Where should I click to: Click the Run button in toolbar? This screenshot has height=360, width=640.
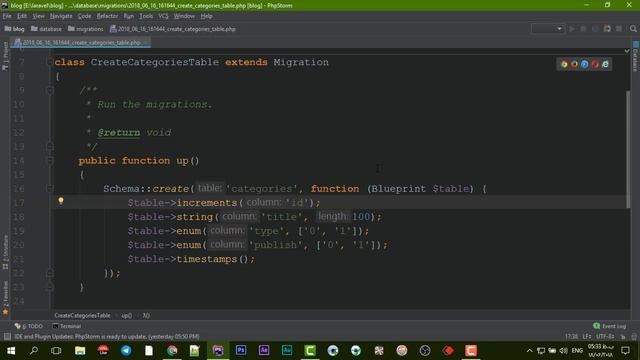572,29
